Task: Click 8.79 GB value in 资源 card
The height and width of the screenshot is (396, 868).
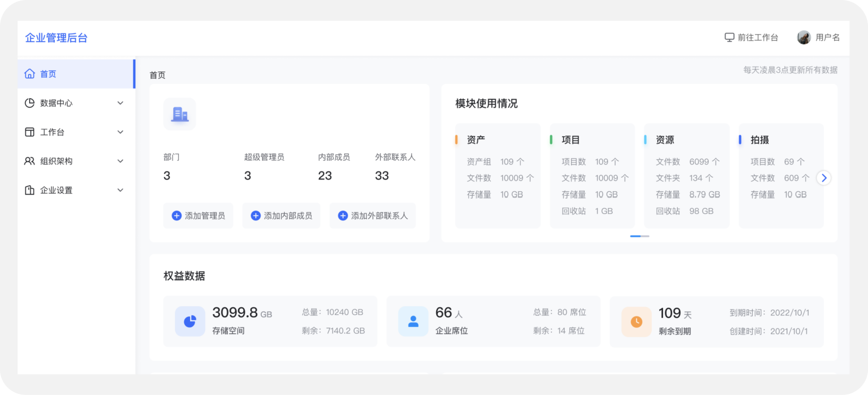Action: 705,195
